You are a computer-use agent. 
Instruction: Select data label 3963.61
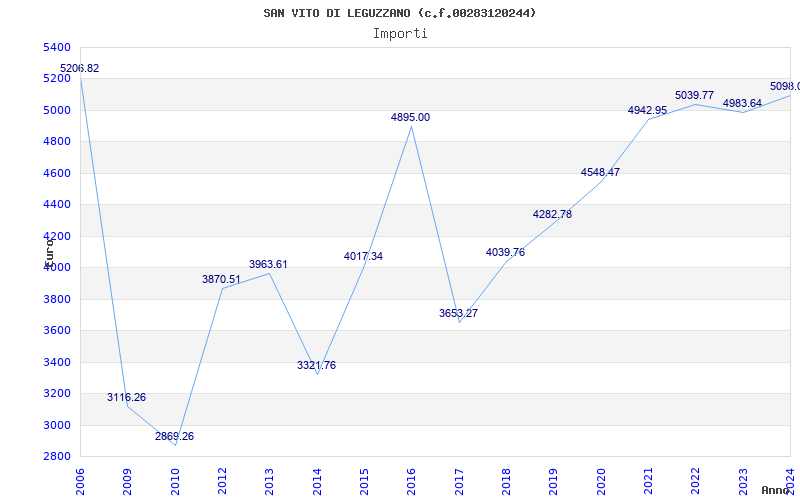click(268, 264)
